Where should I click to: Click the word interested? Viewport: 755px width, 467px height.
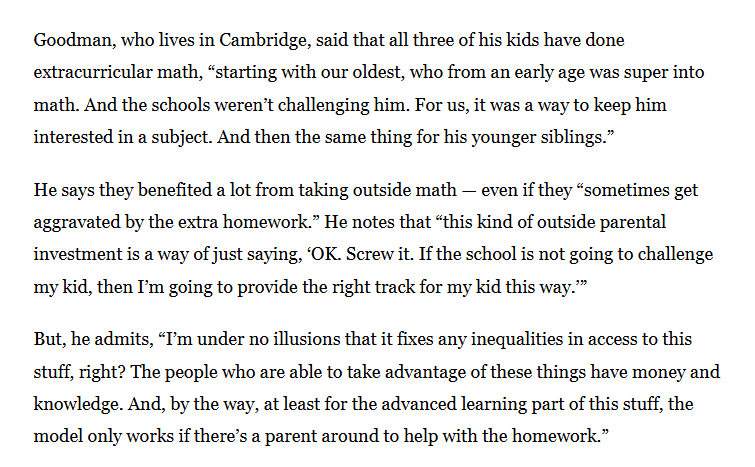tap(73, 135)
